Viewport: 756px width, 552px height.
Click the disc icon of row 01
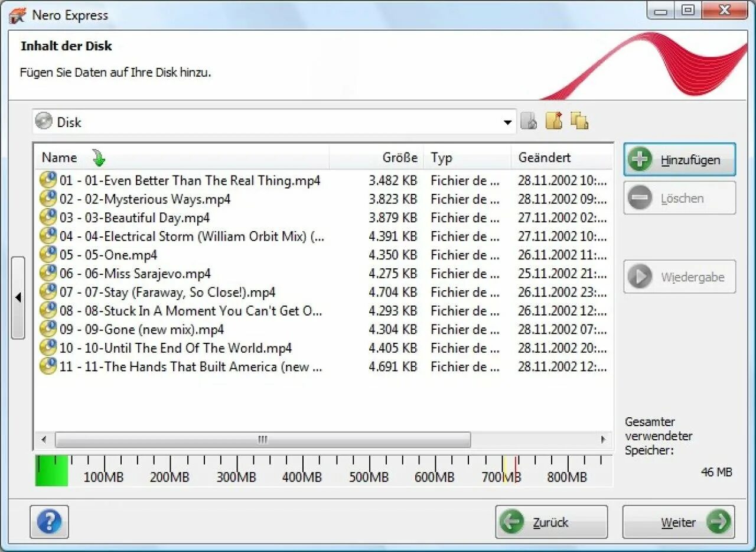(48, 180)
